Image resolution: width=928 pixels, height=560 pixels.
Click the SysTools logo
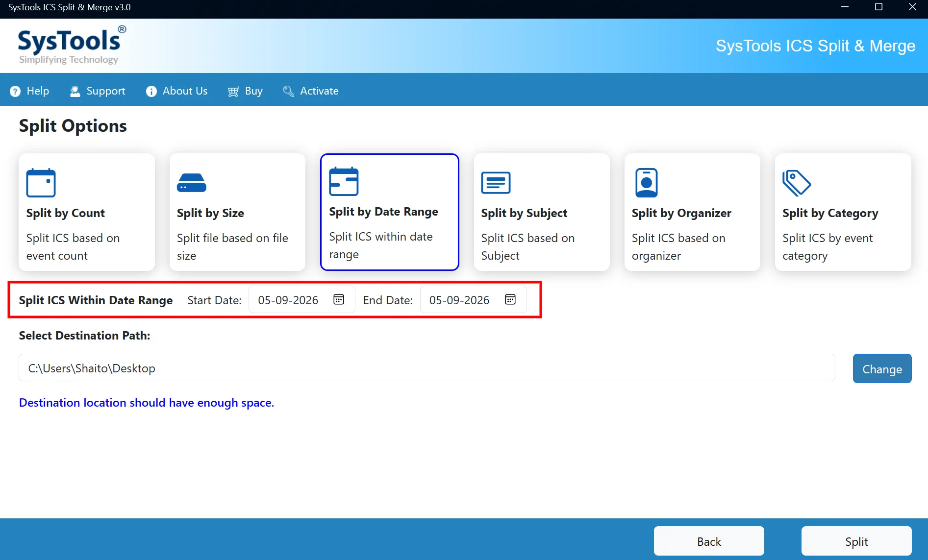click(72, 46)
